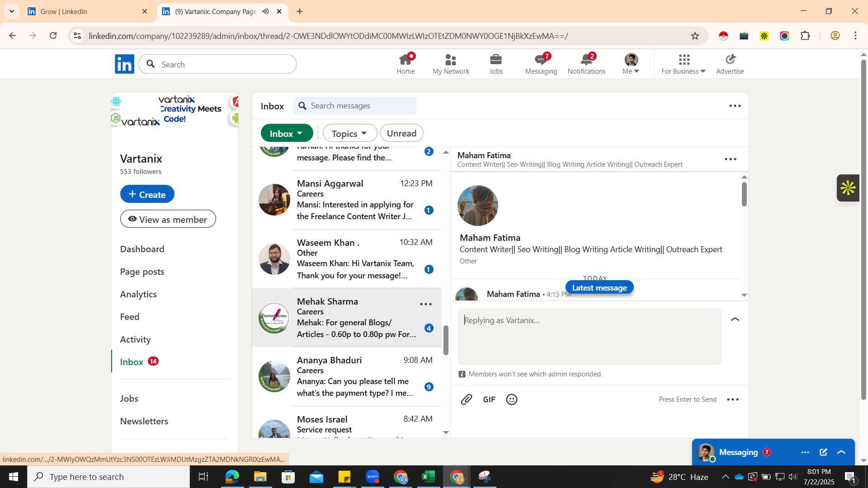Open the GIF picker
Screen dimensions: 868x488
pos(489,399)
